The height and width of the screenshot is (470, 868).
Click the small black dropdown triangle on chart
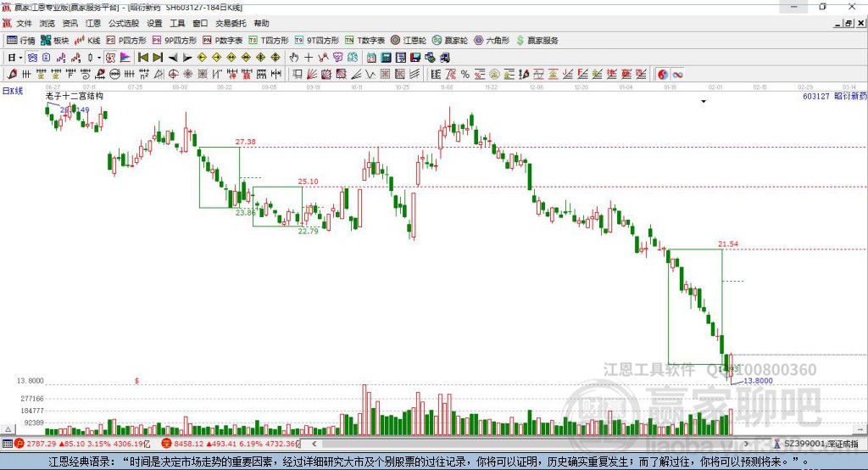click(x=704, y=102)
